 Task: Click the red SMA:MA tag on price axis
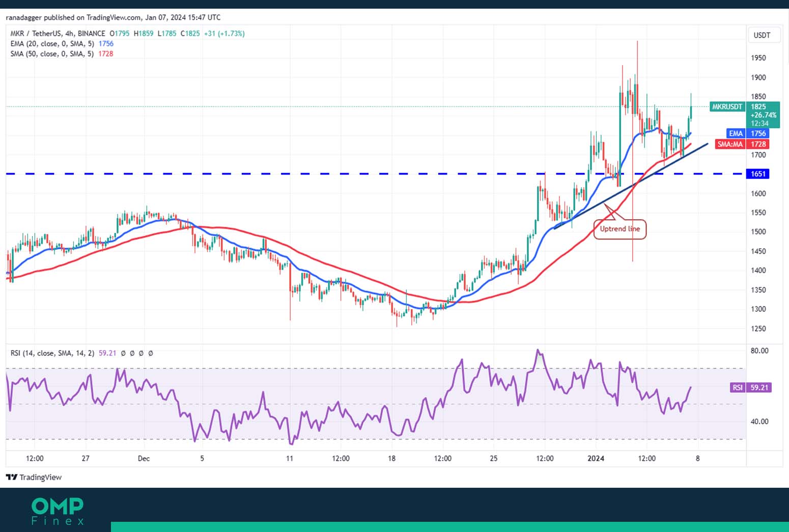point(730,144)
